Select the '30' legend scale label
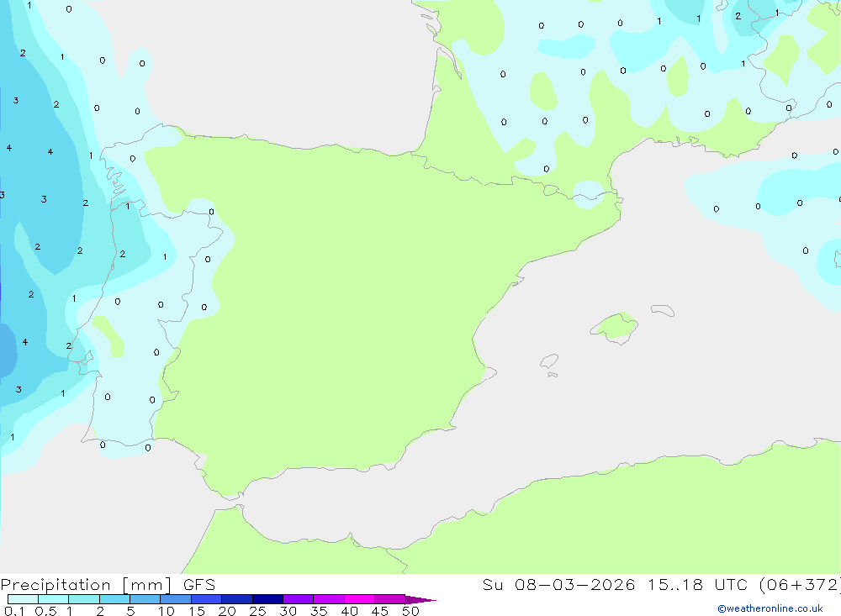Screen dimensions: 841x616 (288, 611)
